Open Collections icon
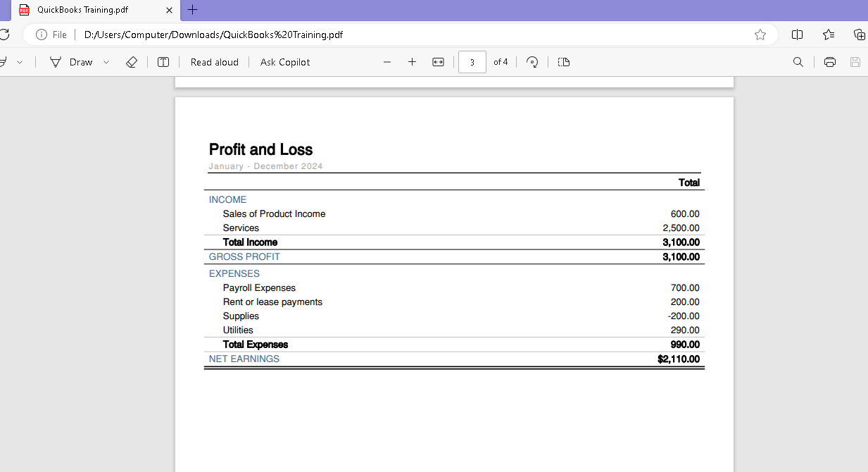Image resolution: width=868 pixels, height=472 pixels. 860,35
